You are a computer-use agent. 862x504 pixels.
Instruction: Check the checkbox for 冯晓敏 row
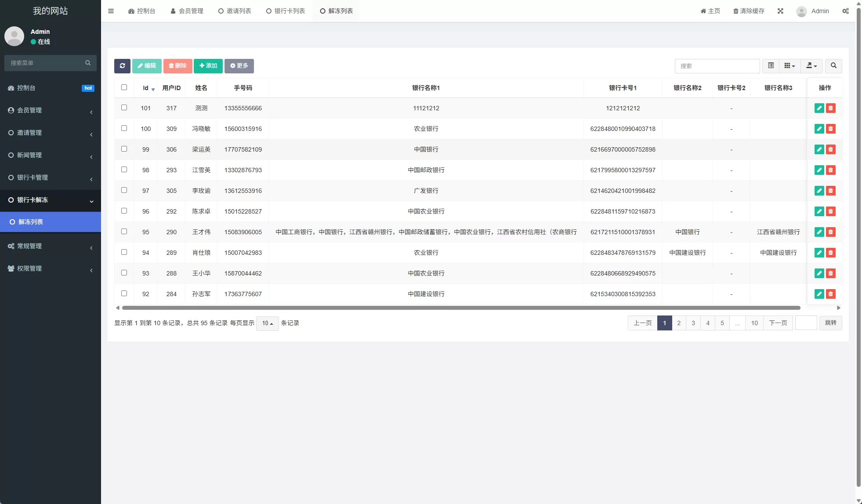click(124, 128)
